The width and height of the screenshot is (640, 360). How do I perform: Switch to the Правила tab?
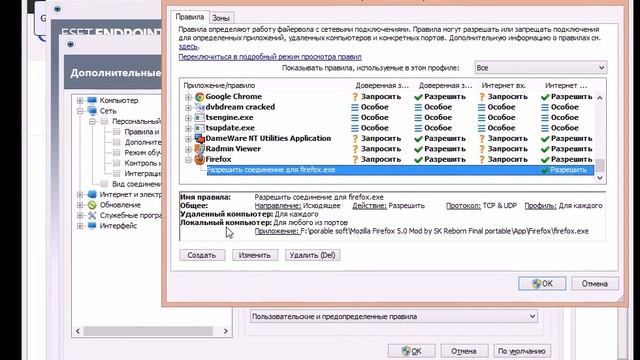coord(189,17)
